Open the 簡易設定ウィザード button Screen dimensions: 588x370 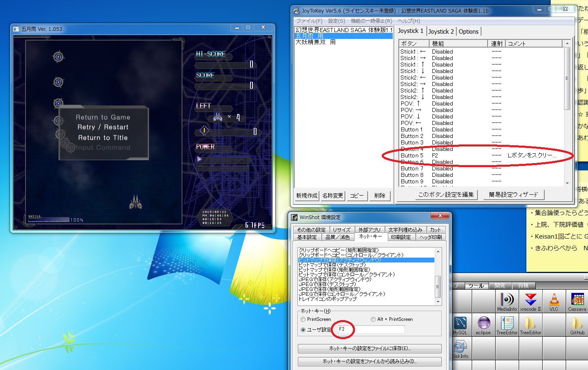click(513, 195)
